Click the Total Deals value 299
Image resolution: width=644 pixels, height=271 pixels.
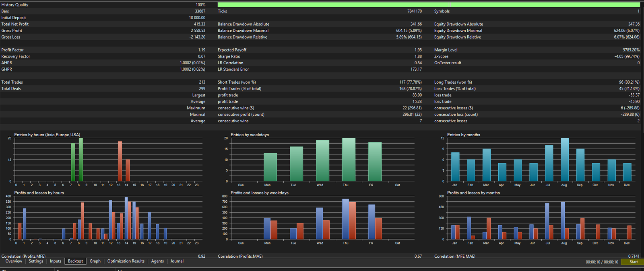[202, 88]
